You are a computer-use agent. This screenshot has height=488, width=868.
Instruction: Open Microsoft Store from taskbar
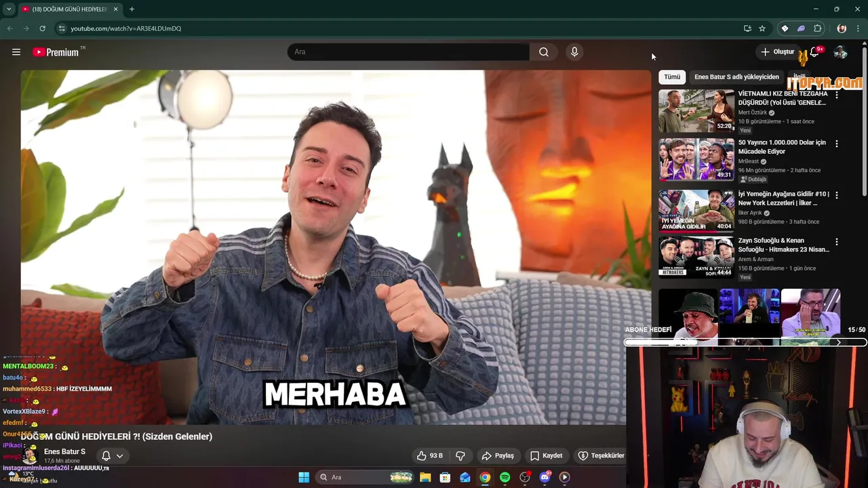coord(445,477)
